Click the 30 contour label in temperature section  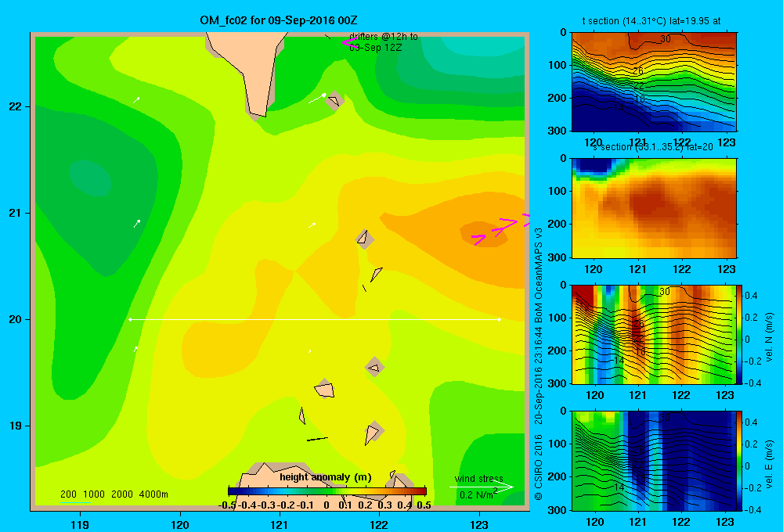click(665, 39)
